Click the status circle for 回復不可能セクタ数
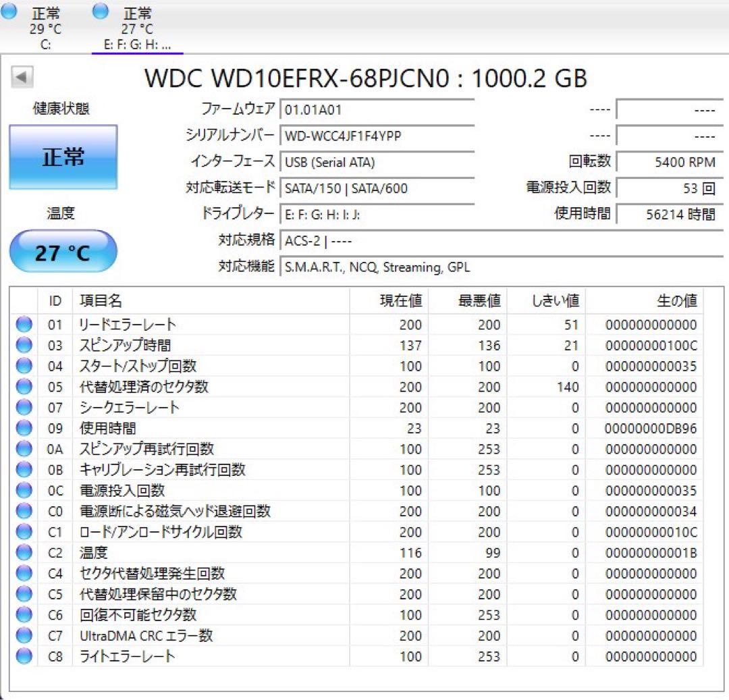 point(24,615)
